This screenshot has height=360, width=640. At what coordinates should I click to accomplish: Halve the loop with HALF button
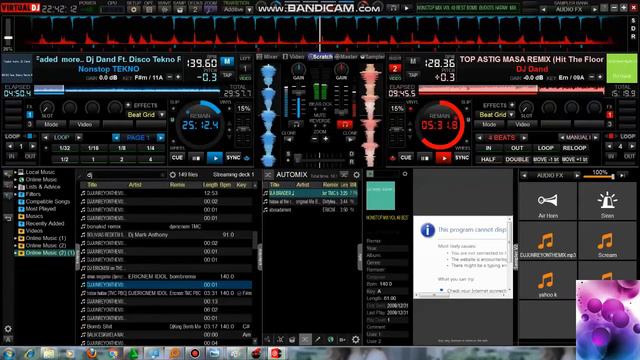click(x=489, y=160)
